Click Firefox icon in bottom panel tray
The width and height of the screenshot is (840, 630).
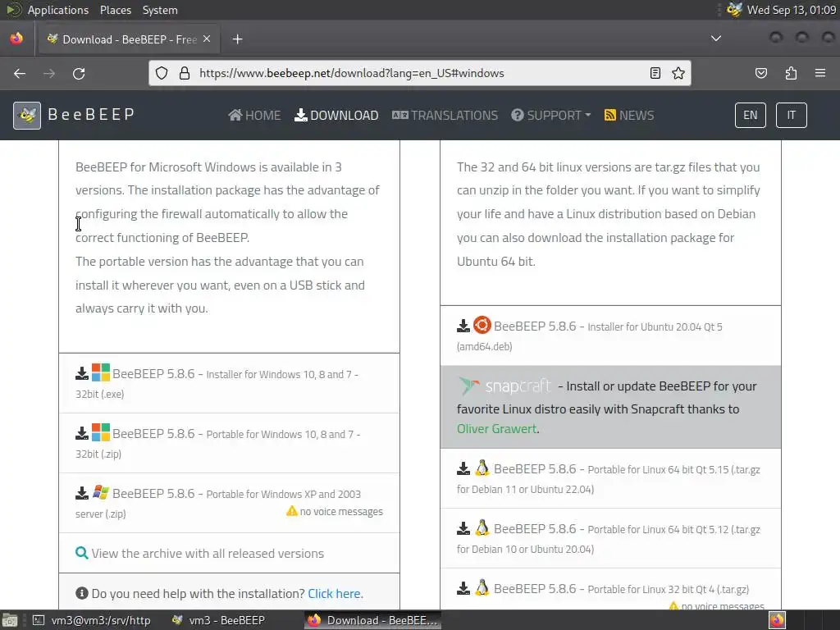(x=778, y=620)
